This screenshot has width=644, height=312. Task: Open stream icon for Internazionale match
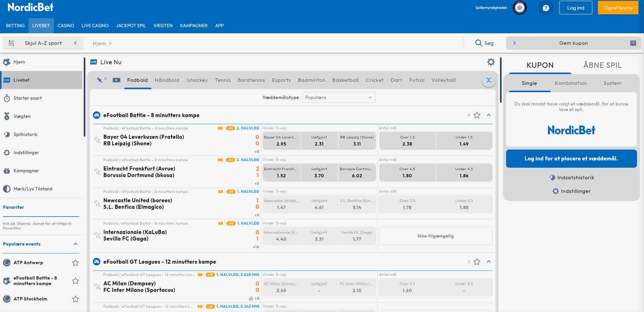tap(221, 223)
